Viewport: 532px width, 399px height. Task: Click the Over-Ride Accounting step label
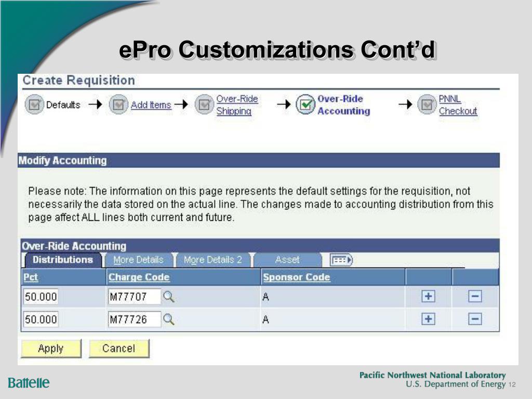pos(343,105)
